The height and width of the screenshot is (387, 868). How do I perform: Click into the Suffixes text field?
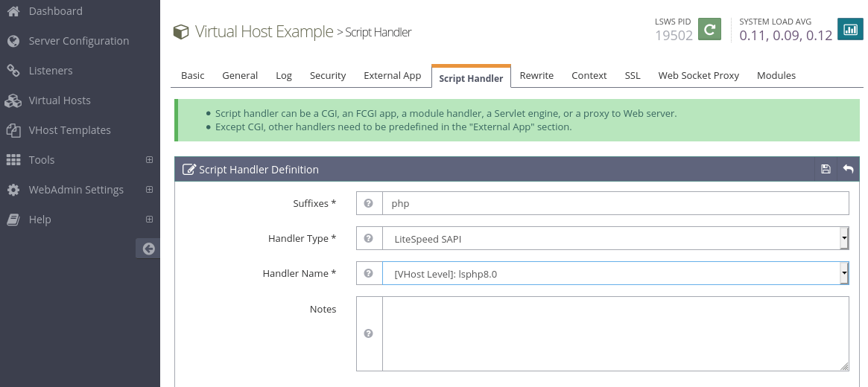(615, 203)
